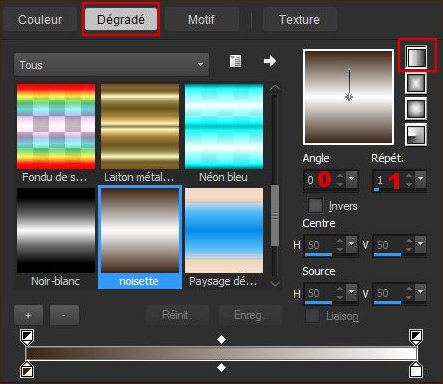
Task: Click the gradient list scroll up arrow
Action: (275, 88)
